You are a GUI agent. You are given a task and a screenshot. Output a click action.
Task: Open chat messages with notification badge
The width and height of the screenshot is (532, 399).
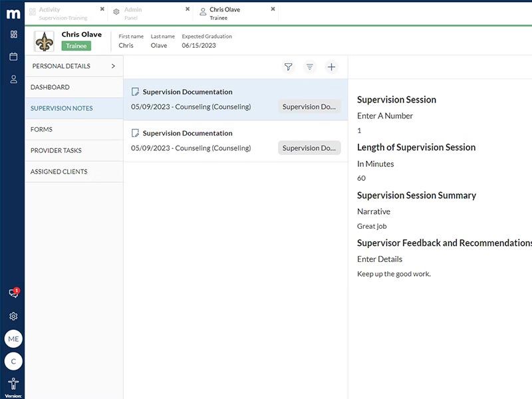pos(14,293)
